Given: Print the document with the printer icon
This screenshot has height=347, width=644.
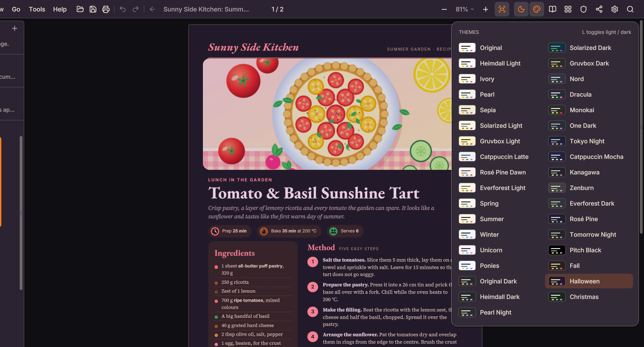Looking at the screenshot, I should pyautogui.click(x=106, y=9).
